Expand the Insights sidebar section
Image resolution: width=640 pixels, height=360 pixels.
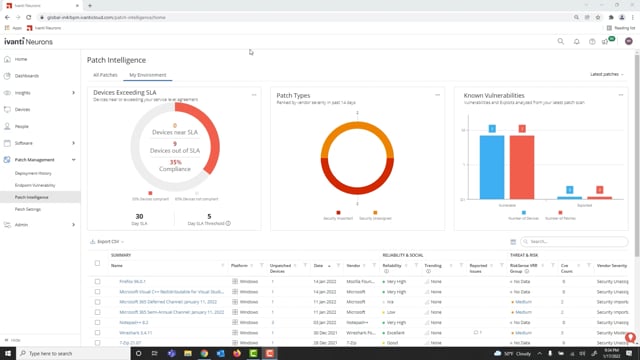click(x=73, y=93)
